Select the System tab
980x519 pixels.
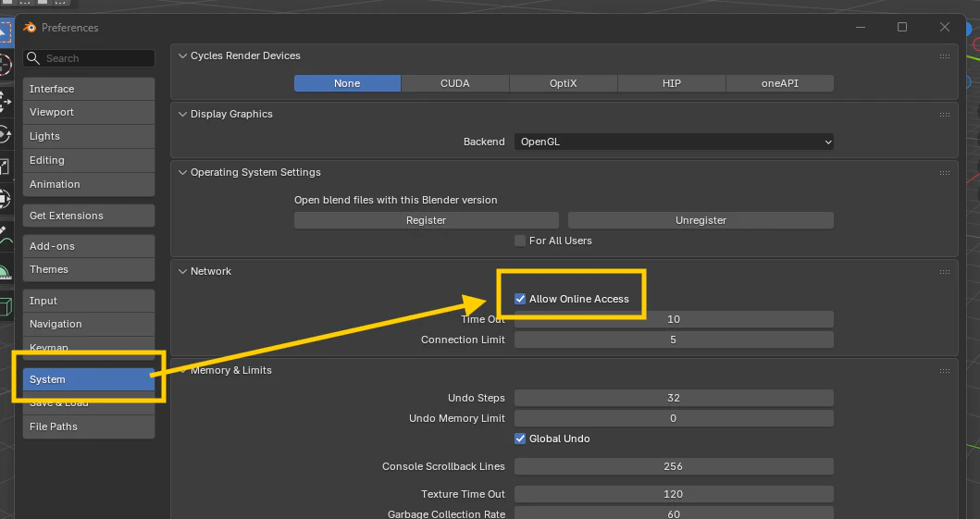[x=89, y=379]
